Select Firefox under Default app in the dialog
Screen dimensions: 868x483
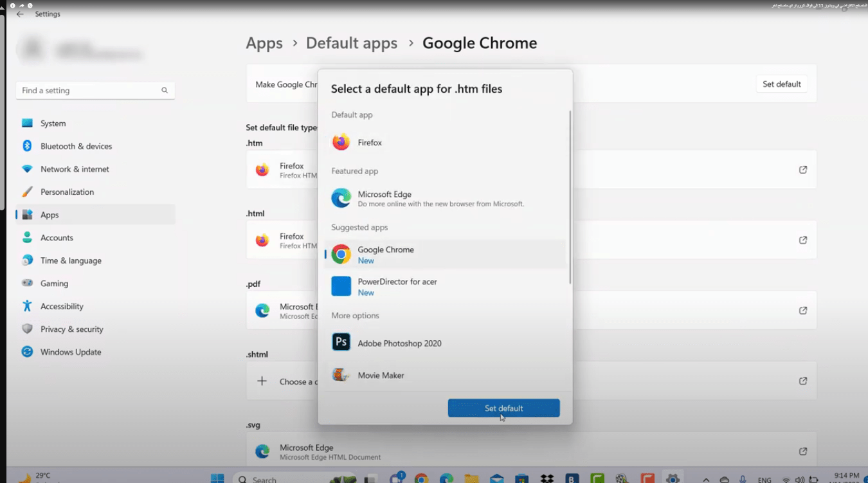[445, 142]
